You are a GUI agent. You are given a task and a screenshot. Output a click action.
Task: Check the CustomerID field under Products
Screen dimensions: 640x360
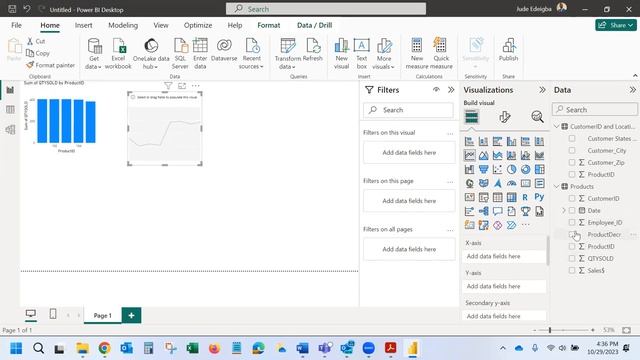[x=572, y=198]
